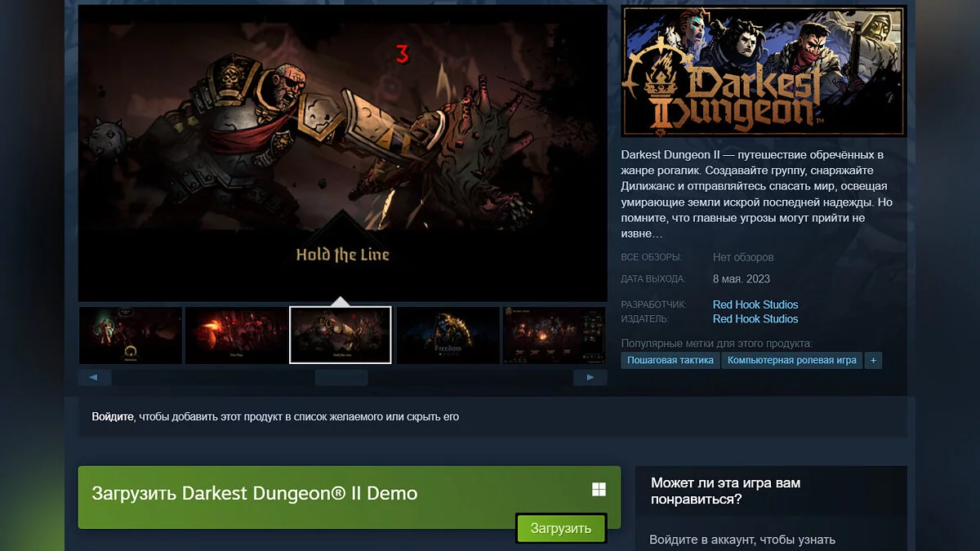Select the fifth partially visible thumbnail
Viewport: 980px width, 551px height.
[555, 335]
